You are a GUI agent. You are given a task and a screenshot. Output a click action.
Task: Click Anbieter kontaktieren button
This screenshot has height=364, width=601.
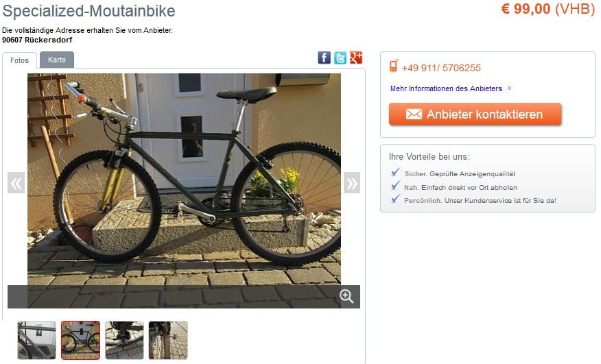(x=475, y=114)
